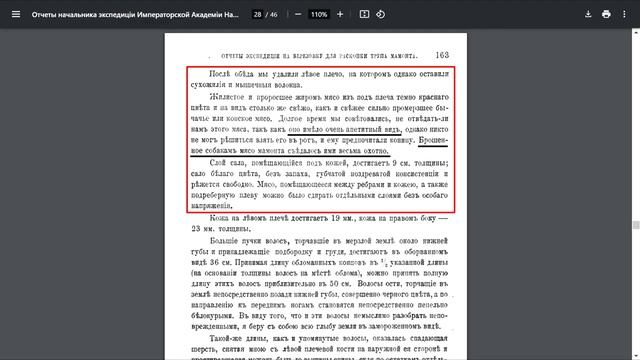Image resolution: width=640 pixels, height=360 pixels.
Task: Rotate the document counterclockwise
Action: coord(380,14)
